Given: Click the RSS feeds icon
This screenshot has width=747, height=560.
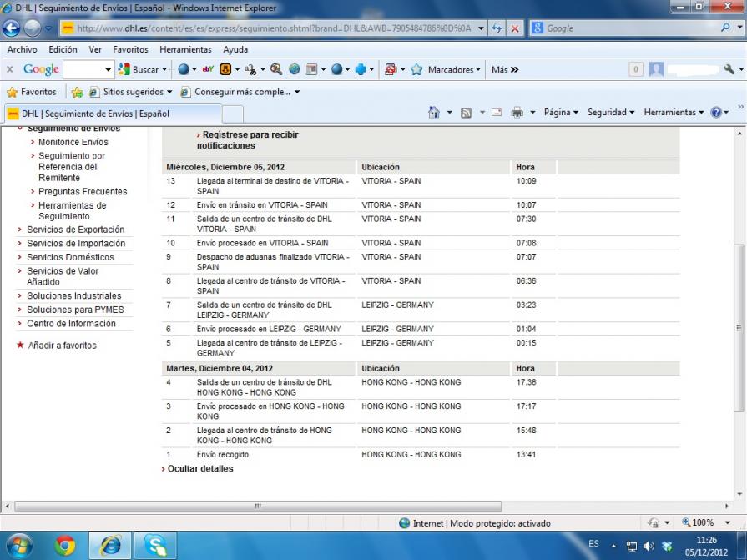Looking at the screenshot, I should [467, 113].
